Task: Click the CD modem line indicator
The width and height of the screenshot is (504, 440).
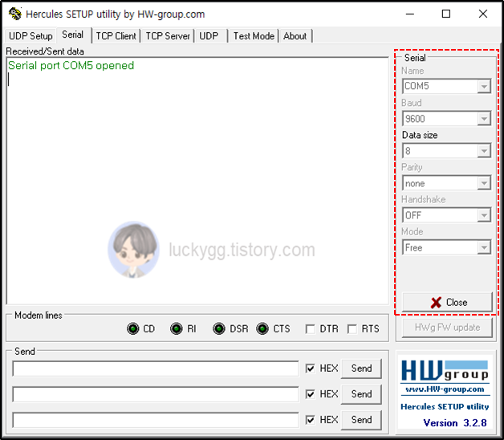Action: click(x=132, y=328)
